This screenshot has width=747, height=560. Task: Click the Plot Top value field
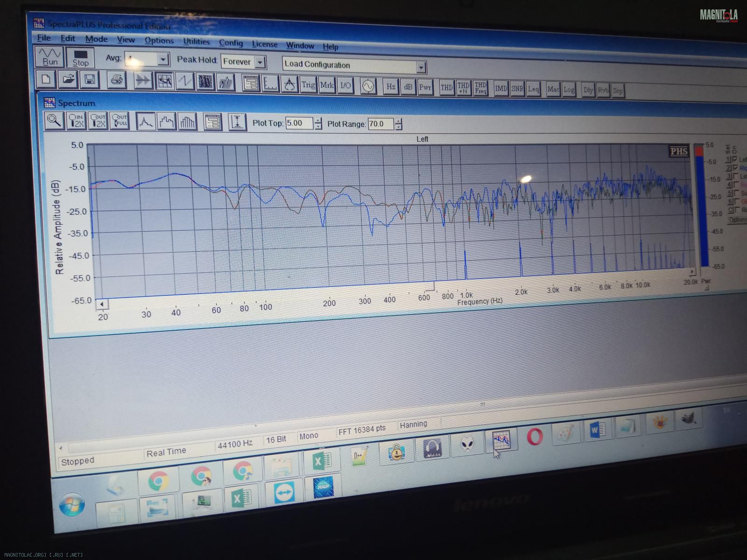click(299, 124)
